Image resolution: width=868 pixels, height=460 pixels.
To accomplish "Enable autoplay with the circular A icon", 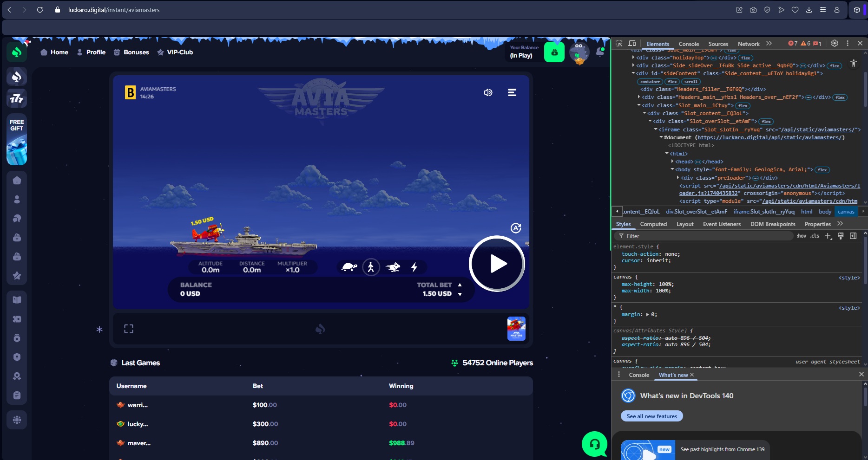I will click(x=516, y=228).
